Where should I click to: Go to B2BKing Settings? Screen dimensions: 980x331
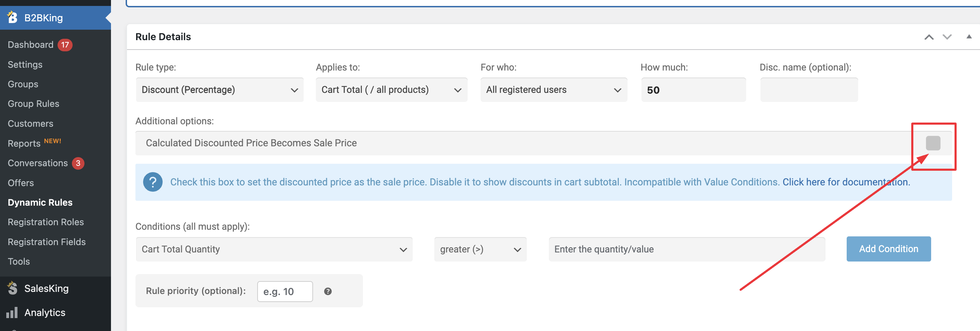tap(25, 65)
